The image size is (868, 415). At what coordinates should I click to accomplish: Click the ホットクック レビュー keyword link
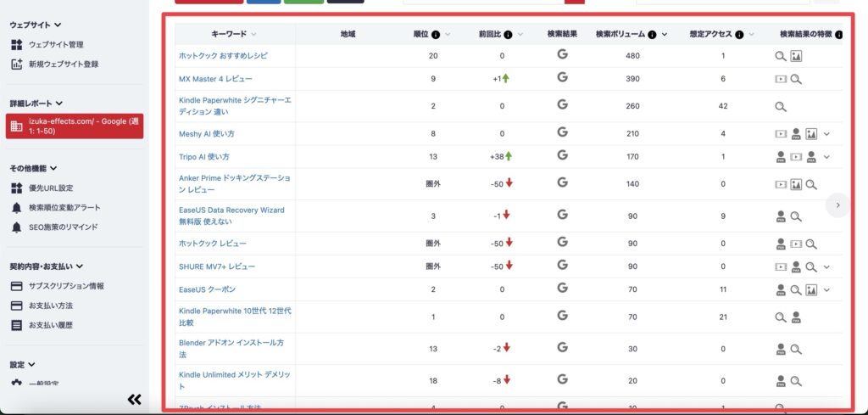(x=213, y=244)
